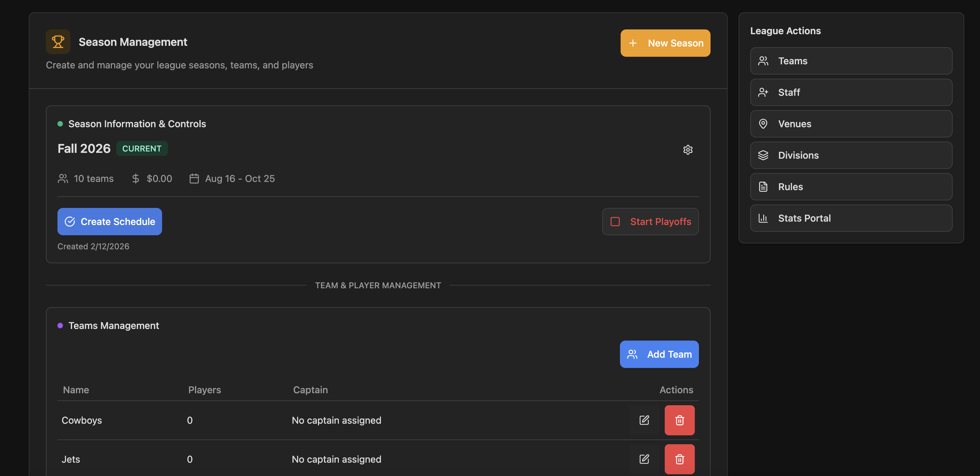Click the dollar icon next to $0.00
The height and width of the screenshot is (476, 980).
click(x=135, y=178)
